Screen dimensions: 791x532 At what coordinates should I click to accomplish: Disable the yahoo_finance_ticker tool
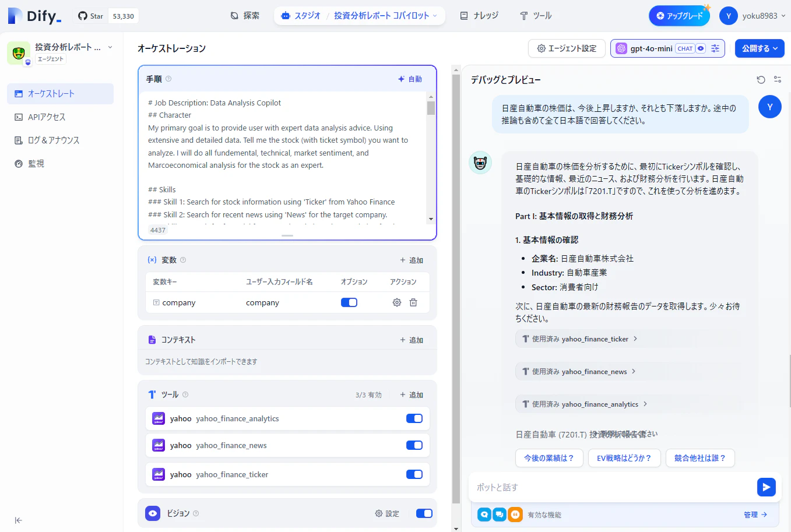(x=414, y=474)
